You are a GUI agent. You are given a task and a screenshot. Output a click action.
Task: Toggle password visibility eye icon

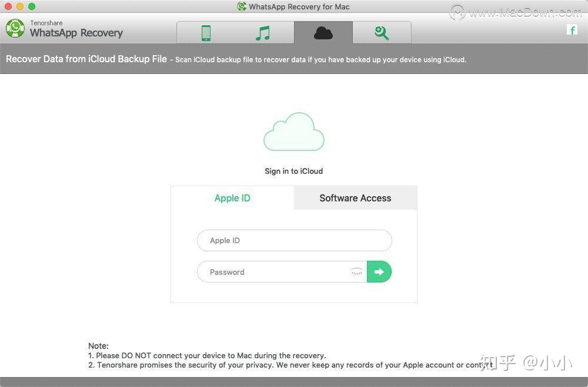click(357, 272)
